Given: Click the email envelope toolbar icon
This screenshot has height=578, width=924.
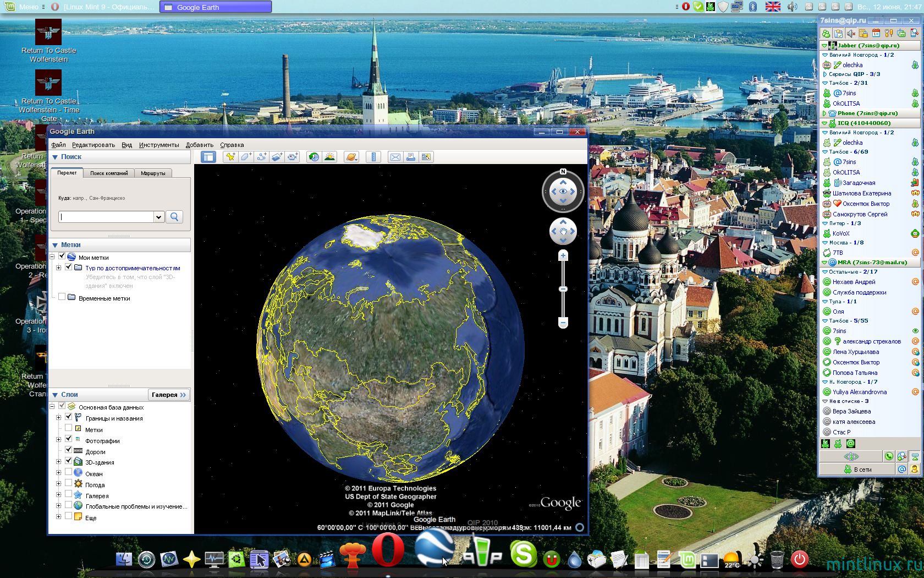Looking at the screenshot, I should (395, 157).
